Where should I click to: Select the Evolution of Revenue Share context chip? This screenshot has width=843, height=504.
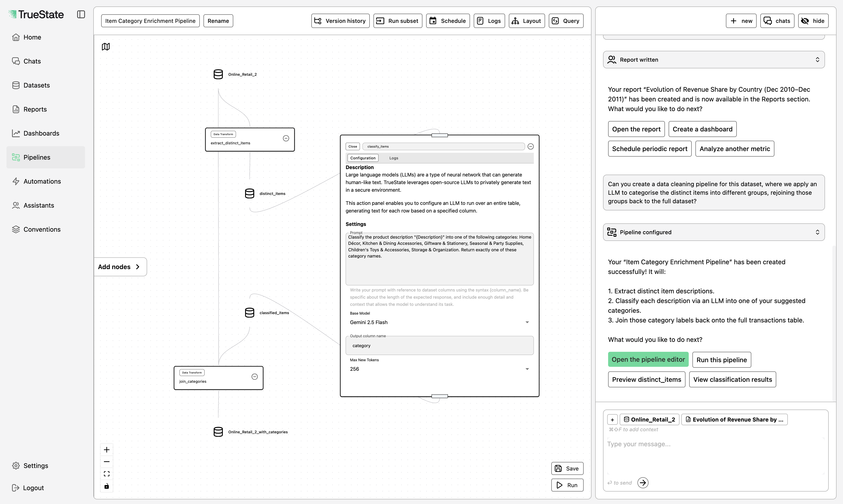(x=734, y=420)
